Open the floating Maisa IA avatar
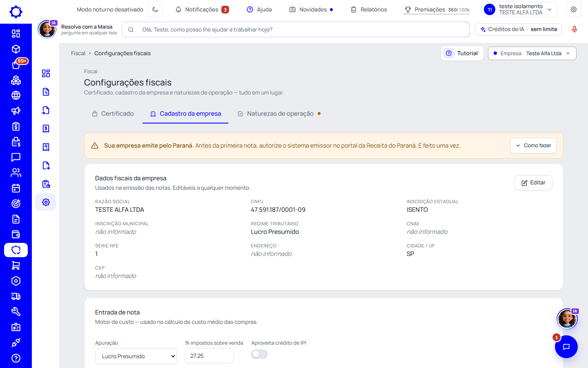Image resolution: width=588 pixels, height=368 pixels. click(x=567, y=319)
